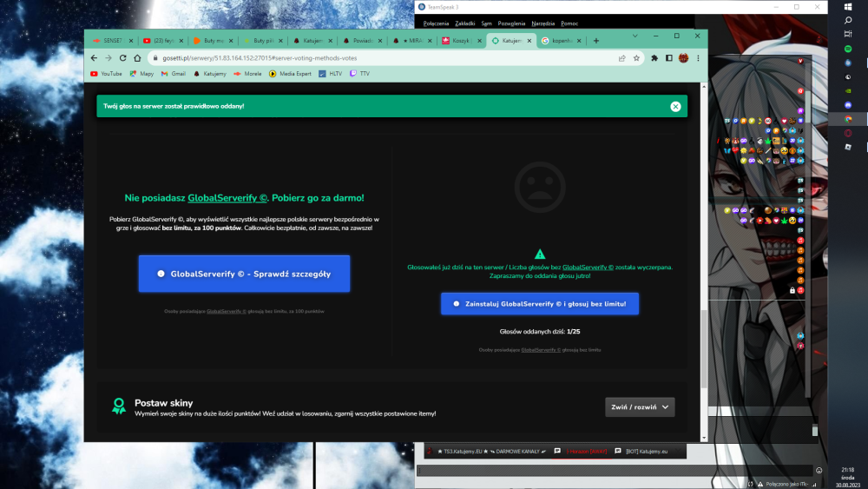
Task: Open the YouTube bookmark
Action: pyautogui.click(x=106, y=74)
